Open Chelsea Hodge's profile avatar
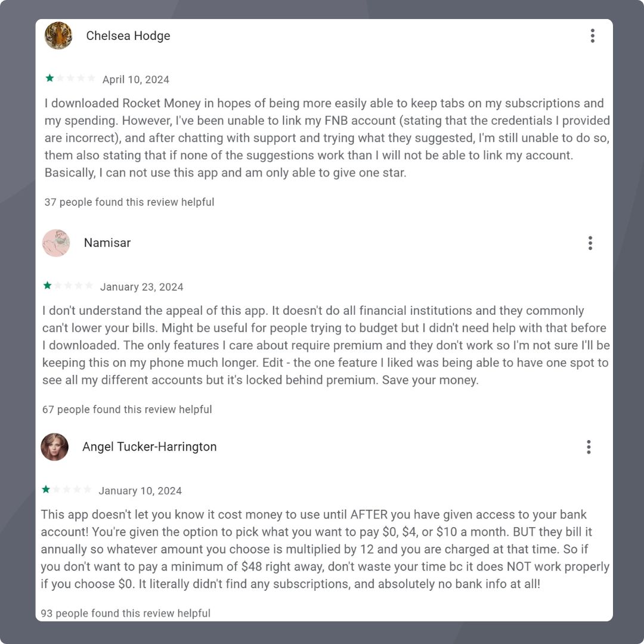The width and height of the screenshot is (644, 644). (58, 36)
